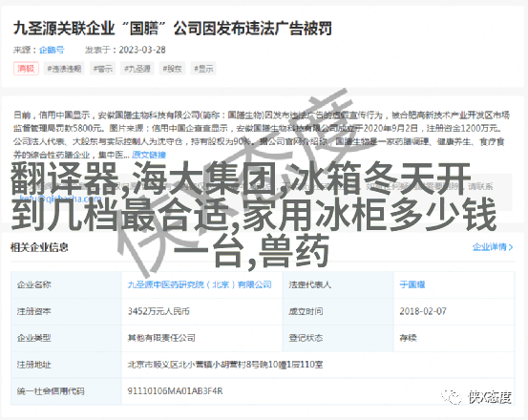The image size is (528, 420).
Task: Open the legal representative's blue name link
Action: (412, 284)
